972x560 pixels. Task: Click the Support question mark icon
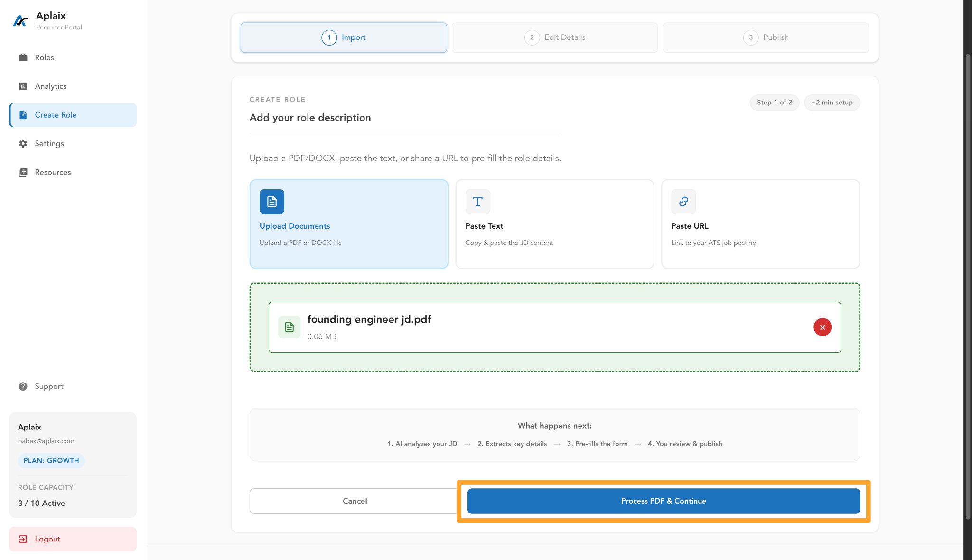pos(23,386)
